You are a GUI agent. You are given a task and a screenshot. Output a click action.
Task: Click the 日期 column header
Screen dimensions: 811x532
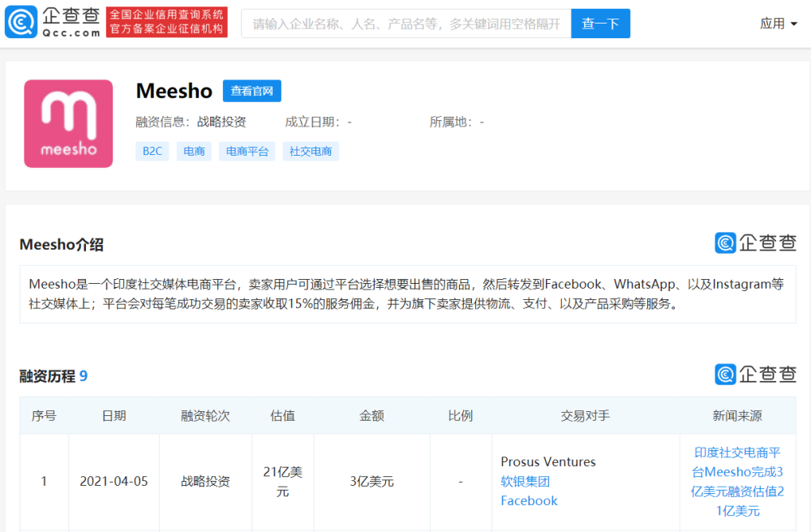point(114,416)
